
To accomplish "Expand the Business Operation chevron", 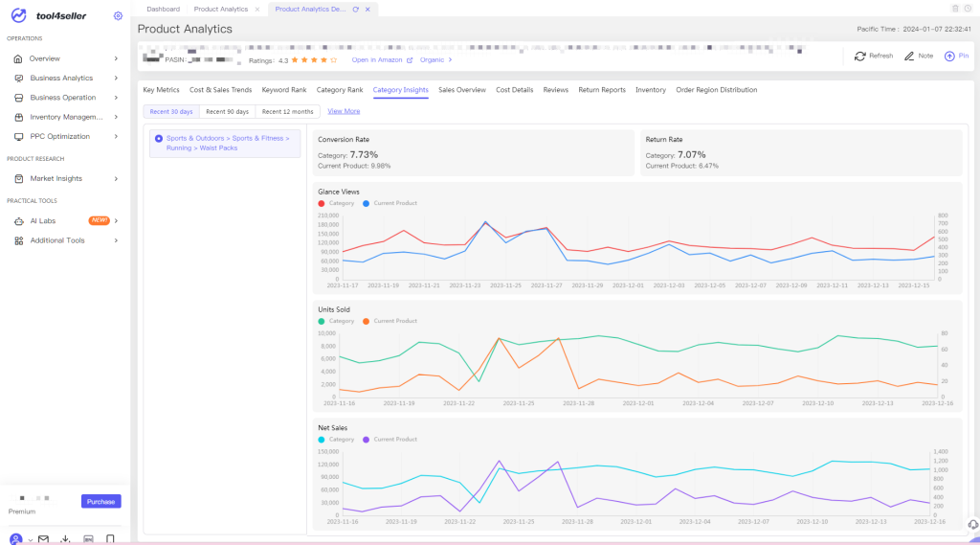I will pos(116,98).
